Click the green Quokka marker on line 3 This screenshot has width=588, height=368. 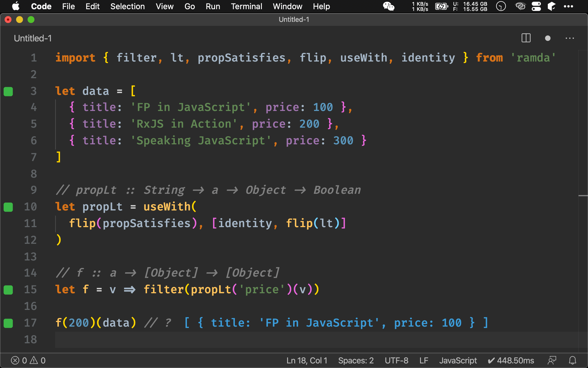[8, 91]
